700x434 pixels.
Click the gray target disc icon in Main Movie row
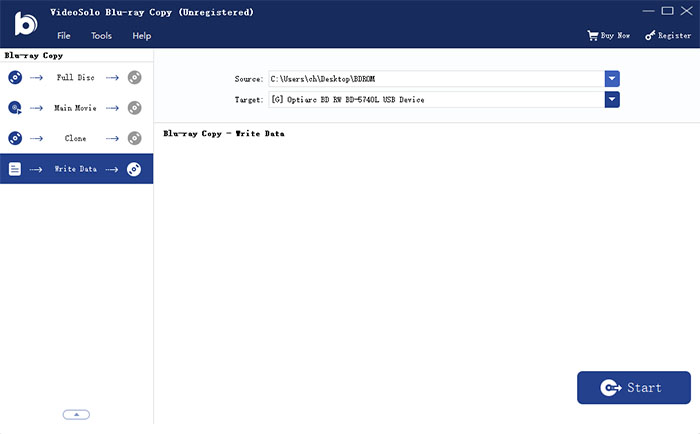tap(134, 108)
